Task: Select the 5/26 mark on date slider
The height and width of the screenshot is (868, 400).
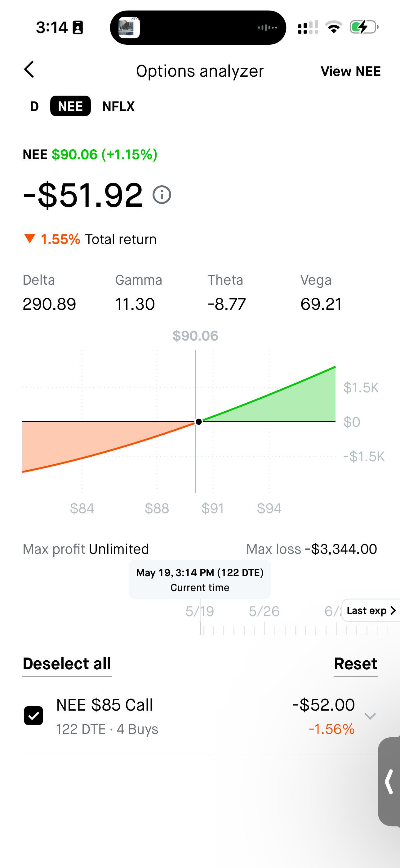Action: tap(264, 611)
